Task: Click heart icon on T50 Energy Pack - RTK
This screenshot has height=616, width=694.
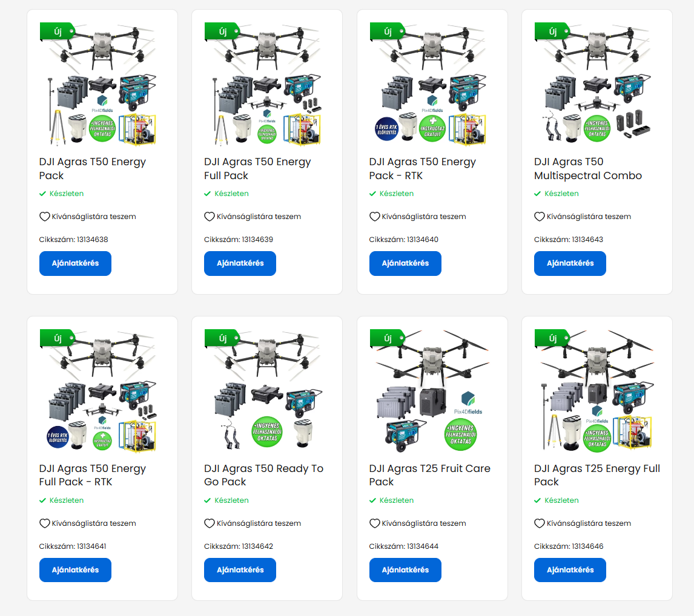Action: tap(374, 217)
